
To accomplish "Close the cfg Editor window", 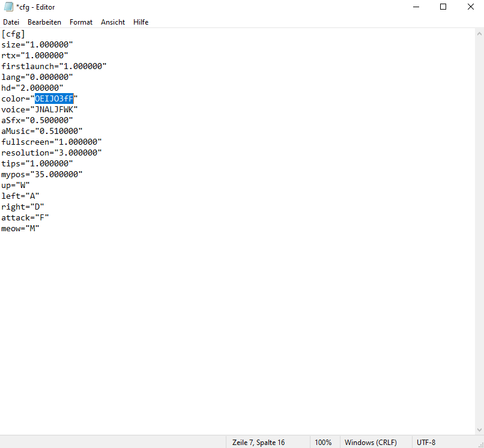I will (470, 7).
